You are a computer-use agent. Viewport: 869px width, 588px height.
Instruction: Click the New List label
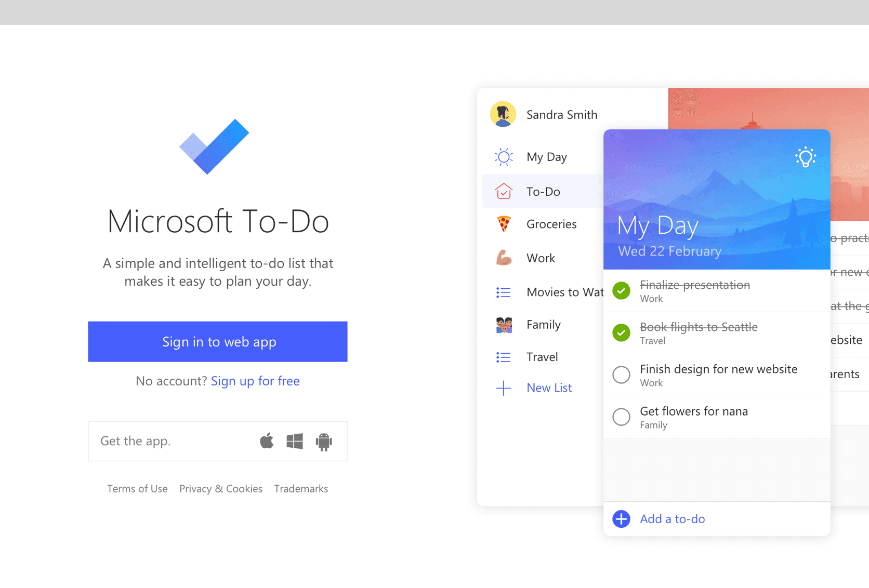(549, 387)
